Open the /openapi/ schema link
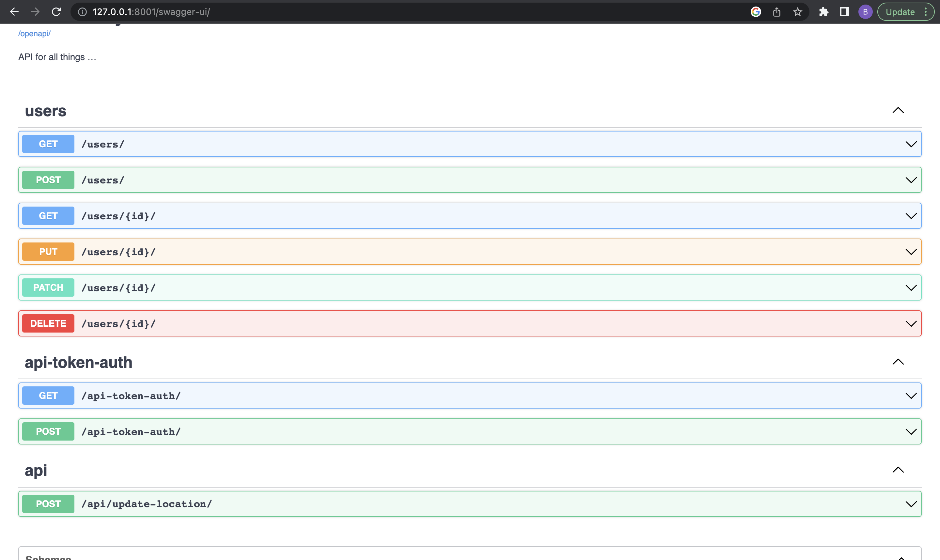The image size is (940, 560). pos(34,33)
